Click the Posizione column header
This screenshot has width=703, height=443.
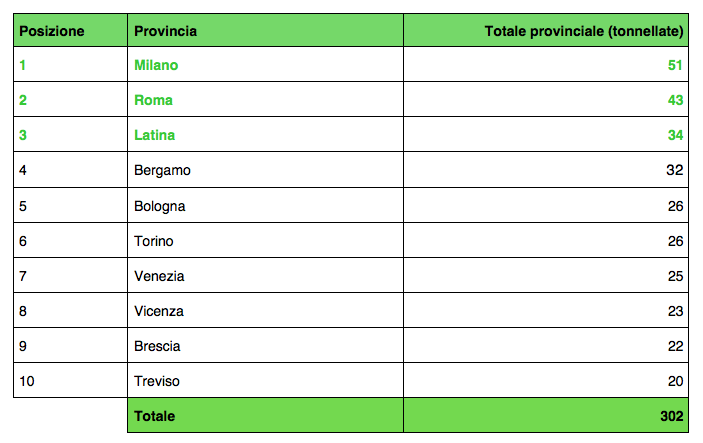coord(70,30)
